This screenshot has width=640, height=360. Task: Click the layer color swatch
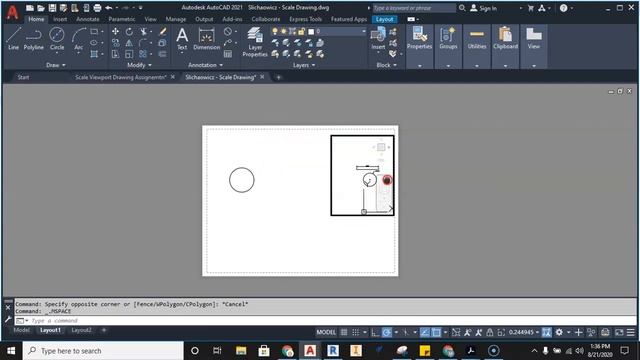[311, 31]
